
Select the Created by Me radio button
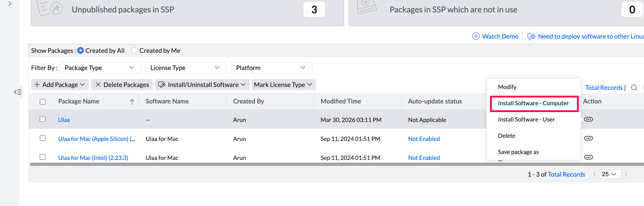pyautogui.click(x=134, y=51)
